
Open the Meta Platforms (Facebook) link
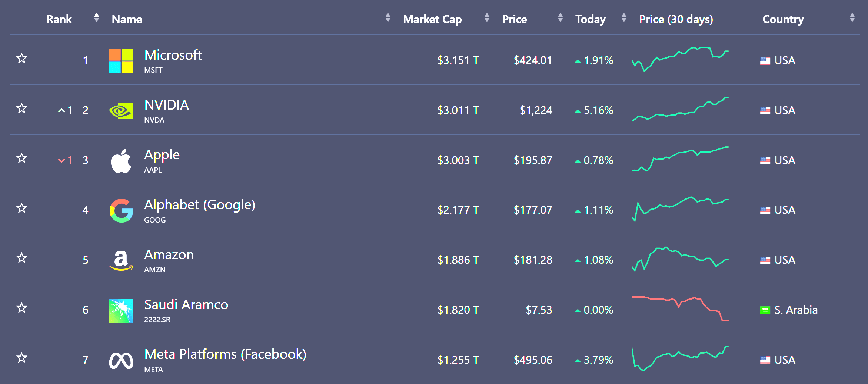point(225,354)
